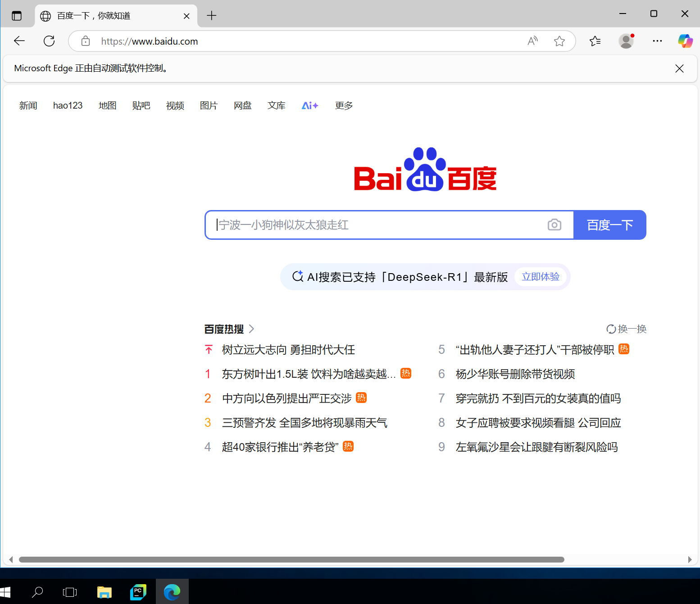
Task: Open a new tab with plus
Action: [212, 16]
